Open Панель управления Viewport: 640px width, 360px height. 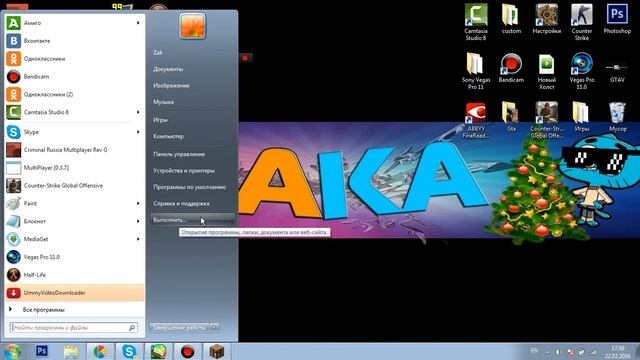tap(179, 154)
